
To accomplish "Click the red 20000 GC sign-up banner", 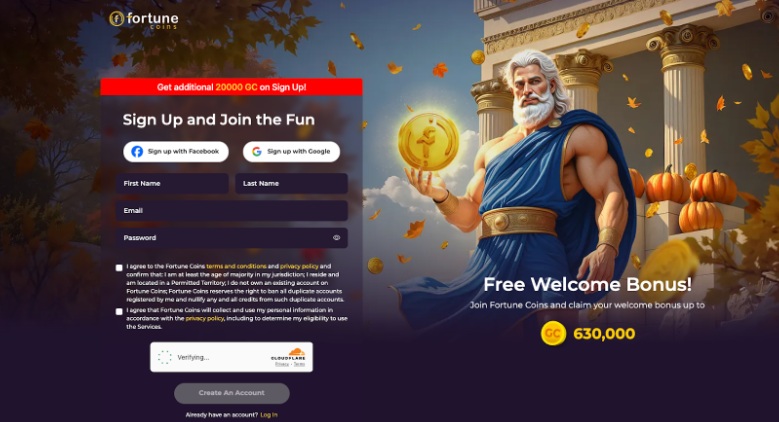I will pos(232,87).
